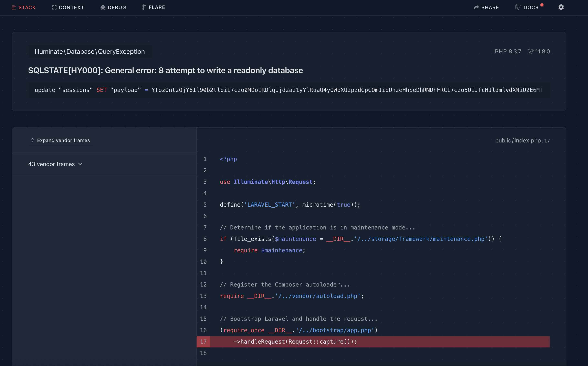Image resolution: width=588 pixels, height=366 pixels.
Task: Click the expand arrows icon in vendor frames button
Action: click(x=33, y=140)
